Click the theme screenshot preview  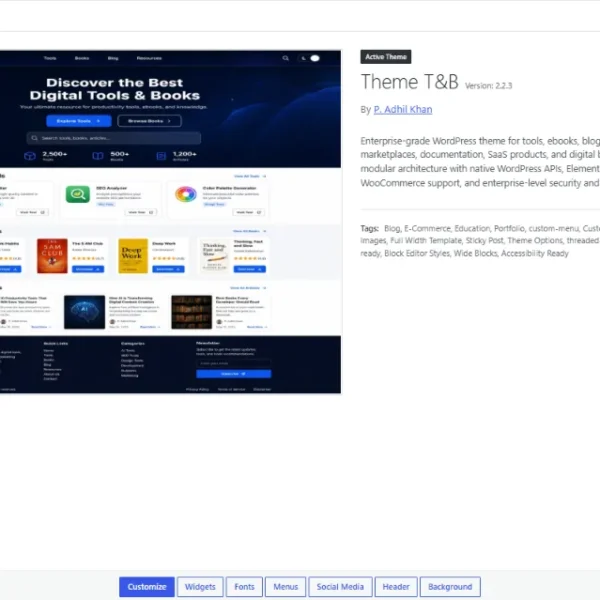(170, 222)
